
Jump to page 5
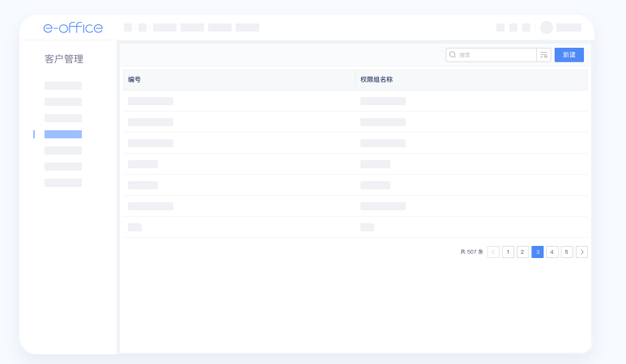click(x=567, y=252)
